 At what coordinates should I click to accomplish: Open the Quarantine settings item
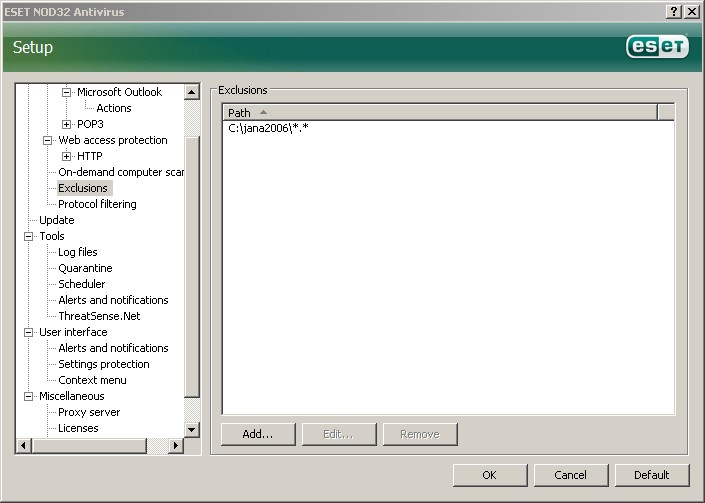tap(85, 268)
